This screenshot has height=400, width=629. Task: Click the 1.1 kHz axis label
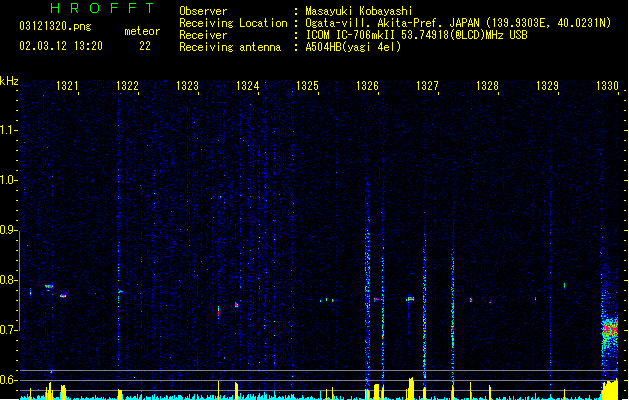point(8,130)
